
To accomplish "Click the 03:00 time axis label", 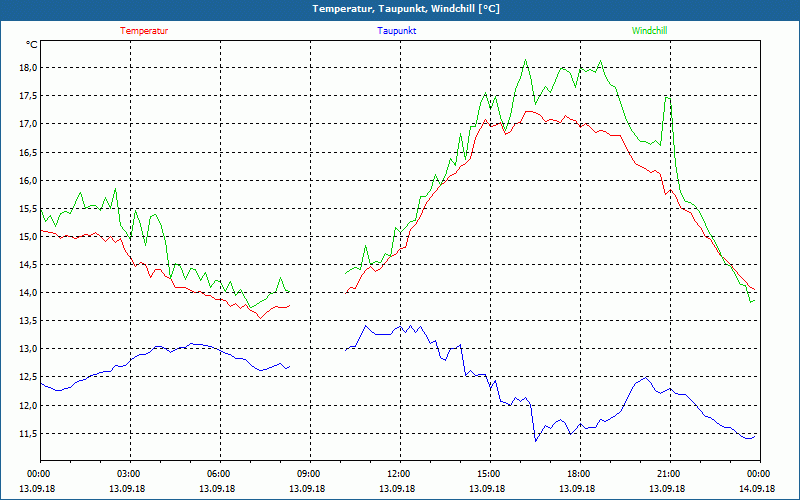I will point(128,474).
